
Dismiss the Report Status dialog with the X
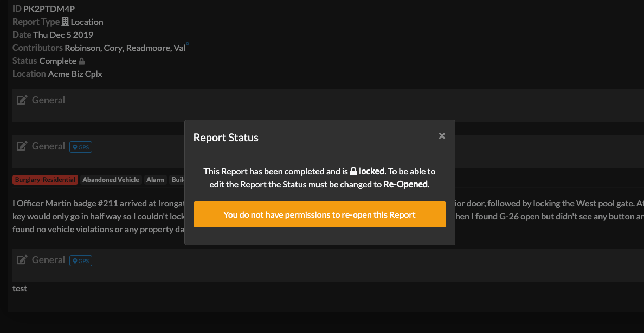442,135
